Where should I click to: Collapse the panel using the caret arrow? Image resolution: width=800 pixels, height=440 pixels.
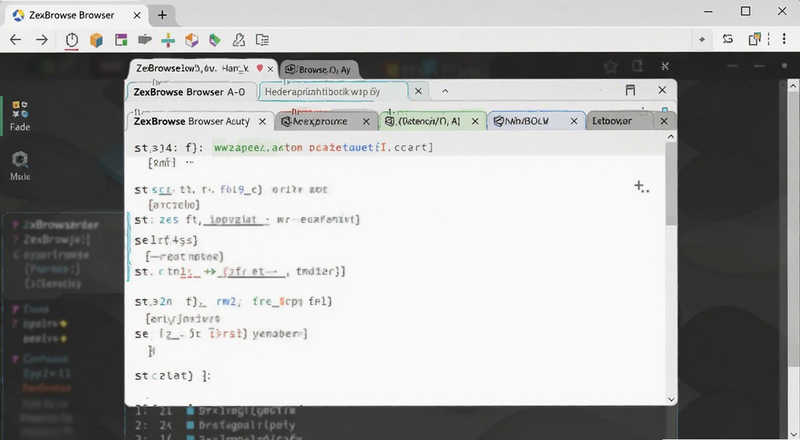click(x=445, y=91)
